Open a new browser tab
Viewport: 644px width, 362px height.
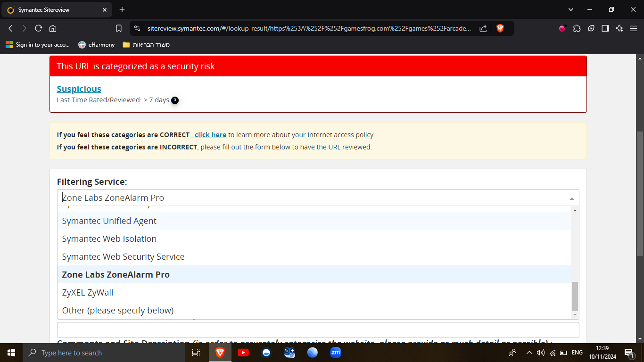122,9
